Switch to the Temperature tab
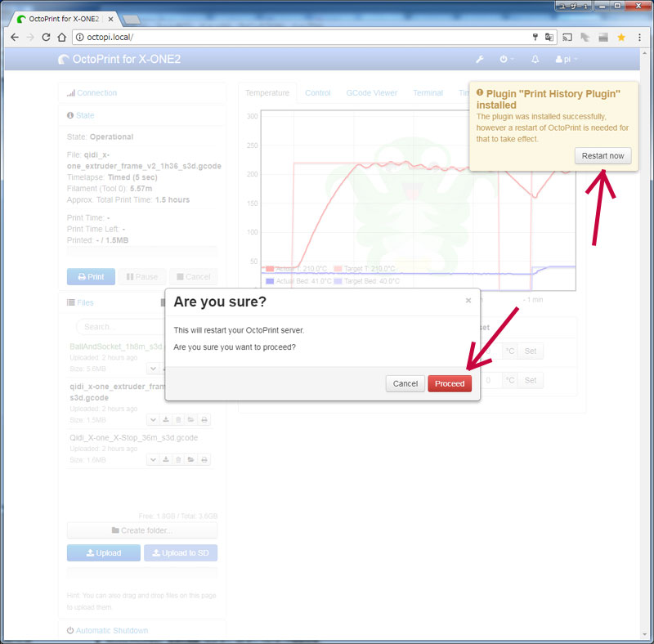The height and width of the screenshot is (644, 654). 267,92
